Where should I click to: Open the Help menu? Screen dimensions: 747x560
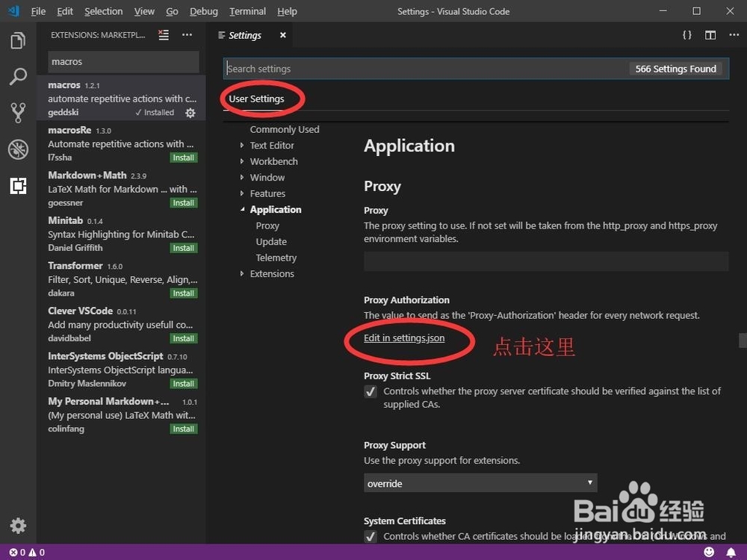click(x=287, y=11)
